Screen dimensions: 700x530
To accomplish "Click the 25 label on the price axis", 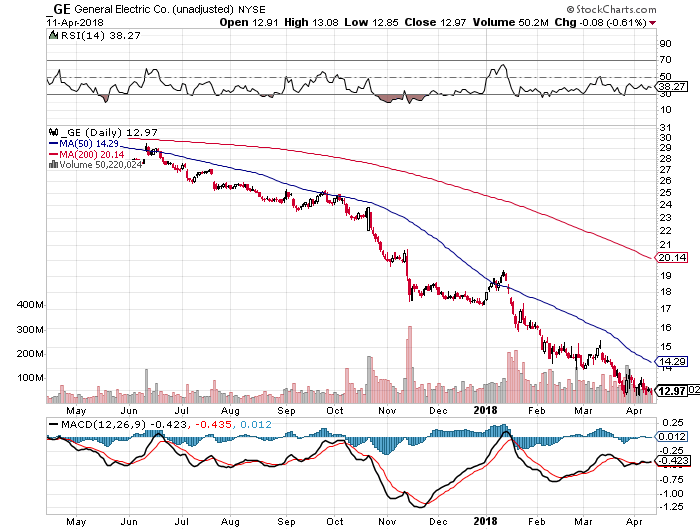I will tap(665, 192).
